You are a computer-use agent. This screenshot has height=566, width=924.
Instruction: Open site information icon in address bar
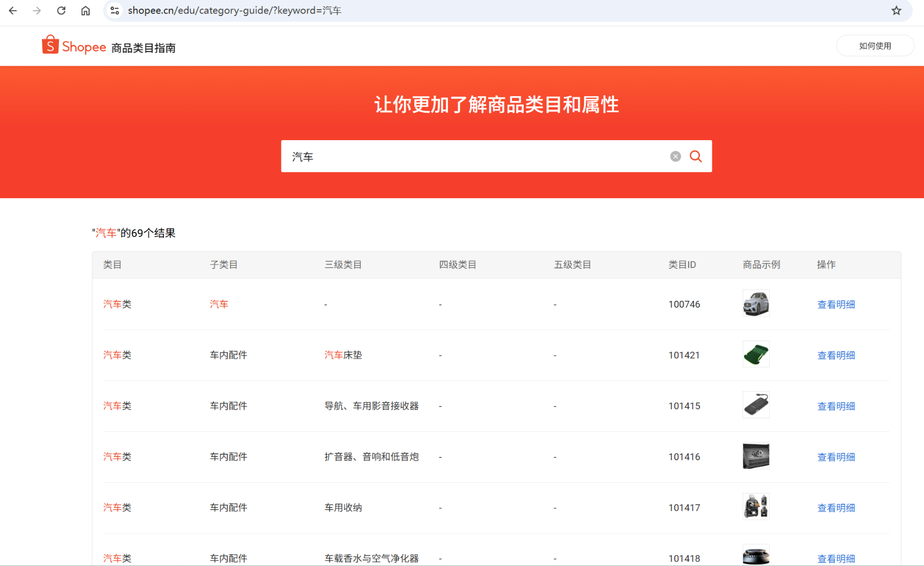114,11
